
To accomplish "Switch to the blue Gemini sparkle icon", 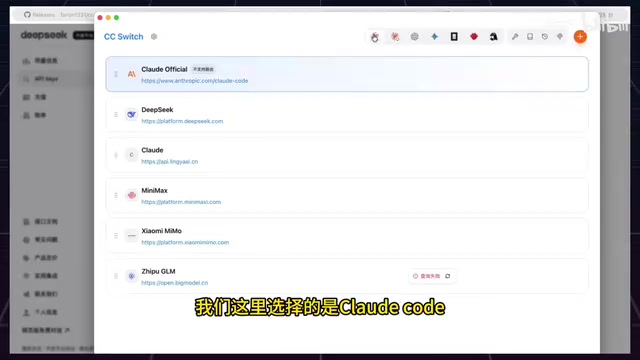I will [x=434, y=37].
